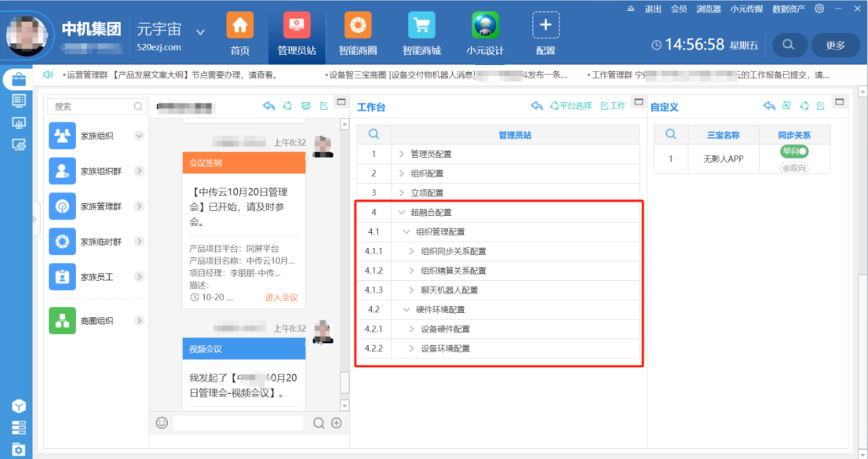Select the monitor settings icon in left sidebar
The image size is (868, 459).
click(18, 145)
